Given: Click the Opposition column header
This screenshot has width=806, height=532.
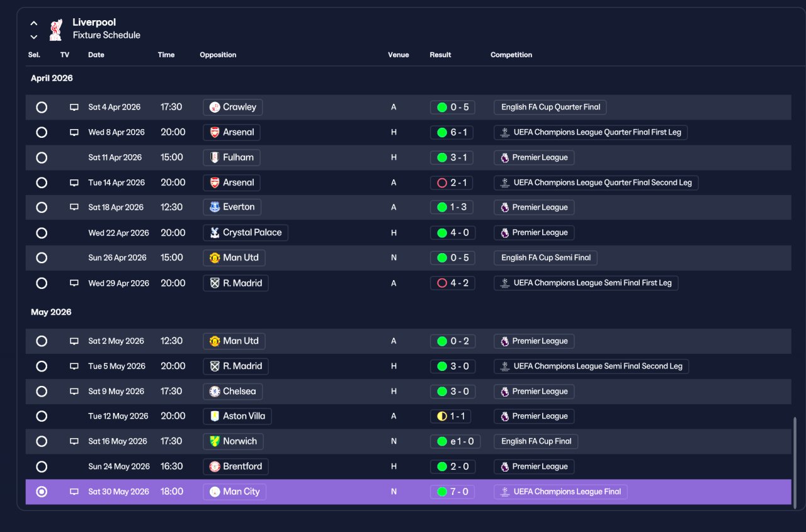Looking at the screenshot, I should 218,55.
